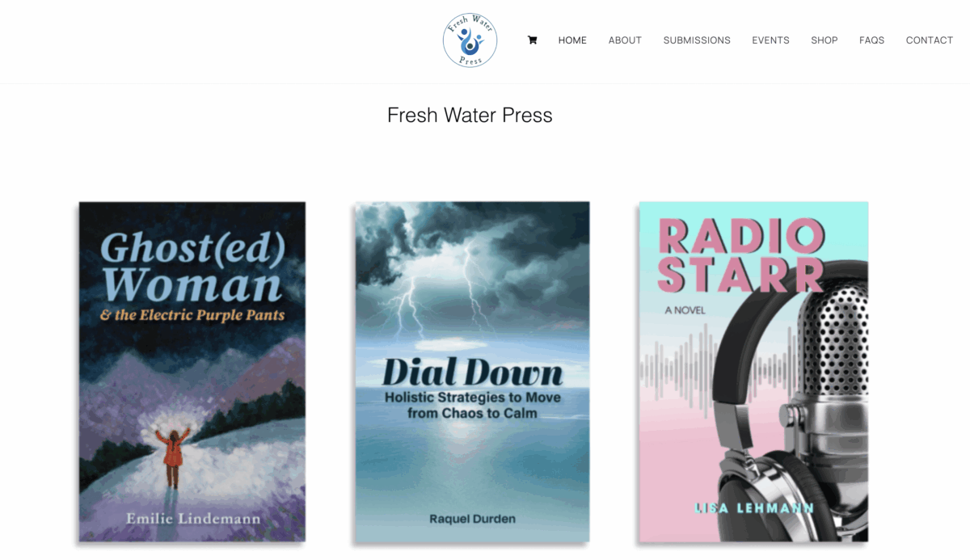
Task: Click the Fresh Water Press logo
Action: click(470, 40)
